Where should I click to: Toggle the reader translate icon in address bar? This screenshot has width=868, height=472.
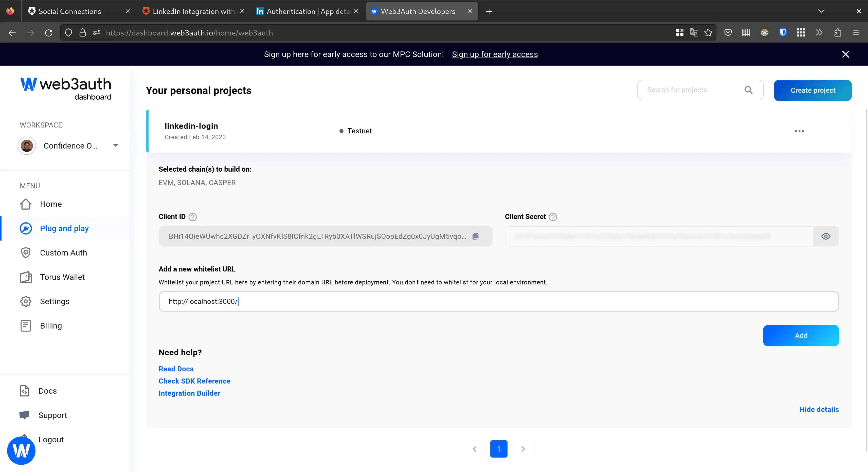click(x=694, y=33)
